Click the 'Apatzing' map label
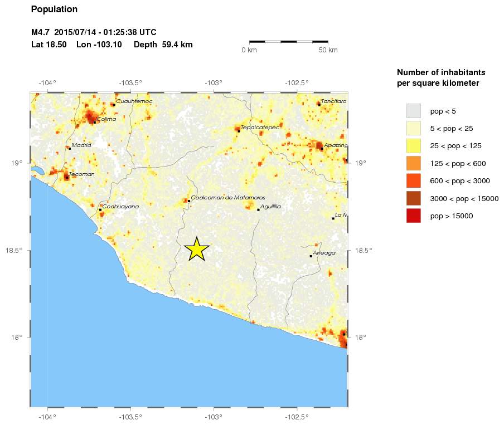This screenshot has width=504, height=425. click(x=336, y=145)
